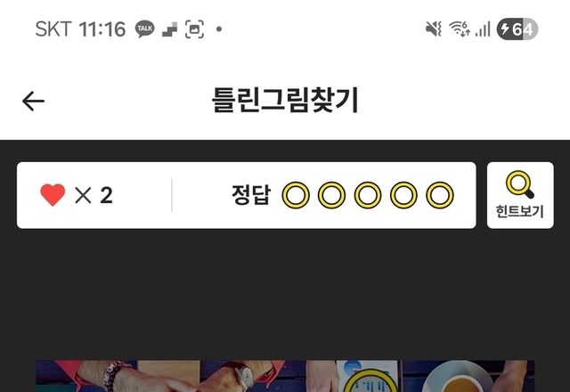
Task: Select the fourth yellow 정답 circle
Action: (x=403, y=195)
